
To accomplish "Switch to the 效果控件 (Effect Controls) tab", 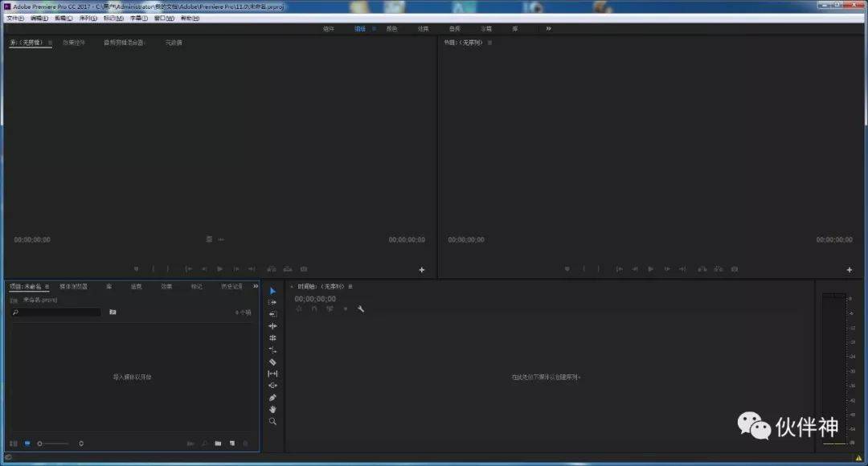I will (73, 43).
